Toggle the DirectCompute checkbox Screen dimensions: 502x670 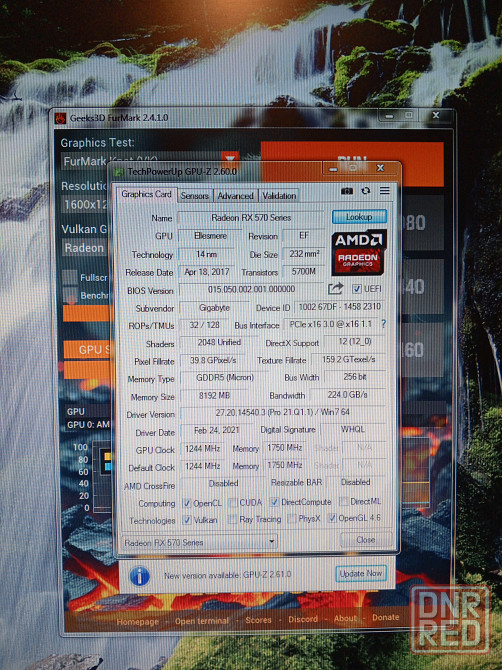275,502
